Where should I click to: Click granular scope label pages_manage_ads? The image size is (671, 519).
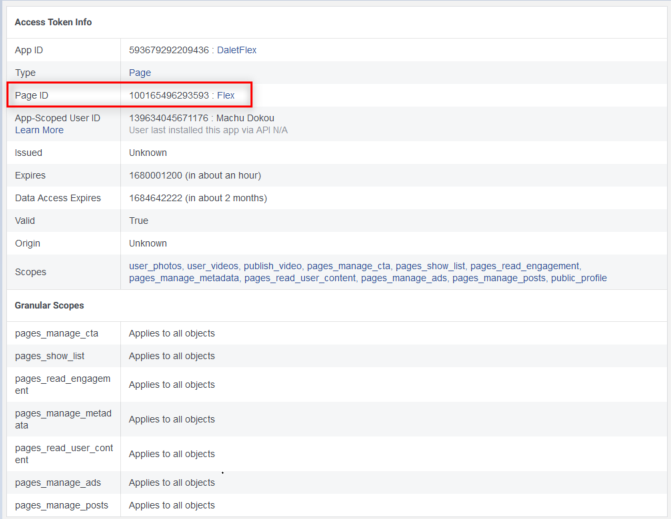58,483
